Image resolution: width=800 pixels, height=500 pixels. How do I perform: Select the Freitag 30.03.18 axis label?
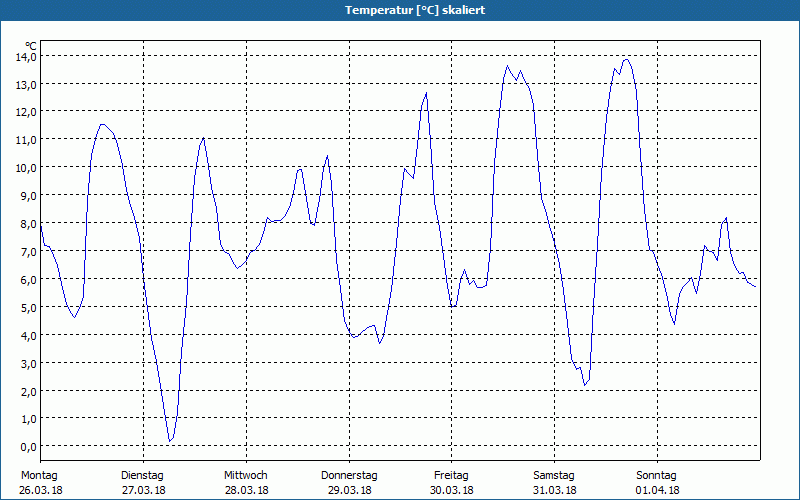tap(452, 483)
